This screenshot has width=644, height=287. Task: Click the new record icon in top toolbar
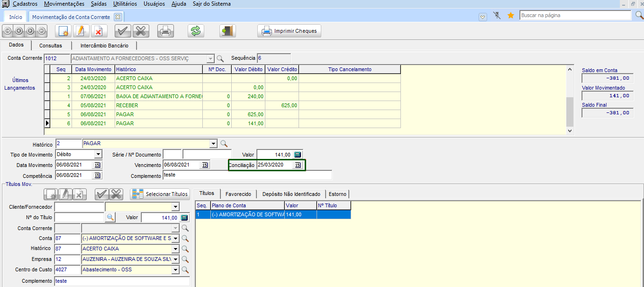[x=63, y=31]
